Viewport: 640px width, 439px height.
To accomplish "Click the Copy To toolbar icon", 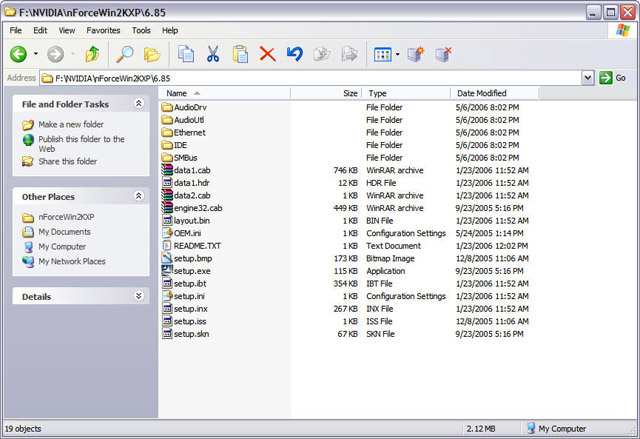I will (x=349, y=54).
